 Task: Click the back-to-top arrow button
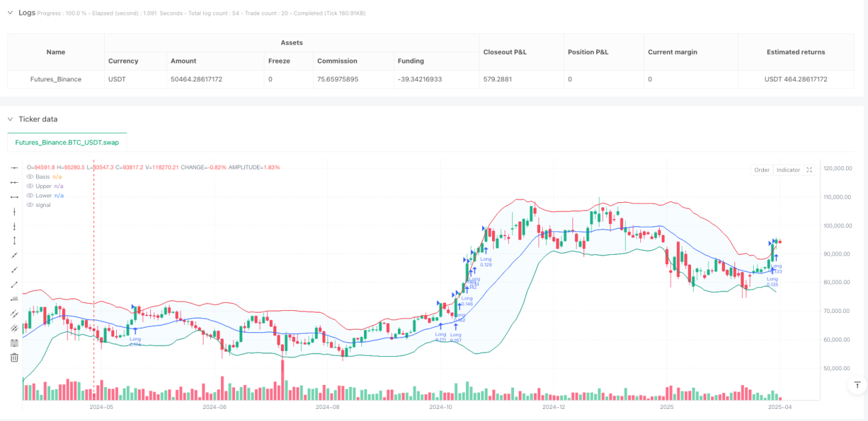[857, 385]
